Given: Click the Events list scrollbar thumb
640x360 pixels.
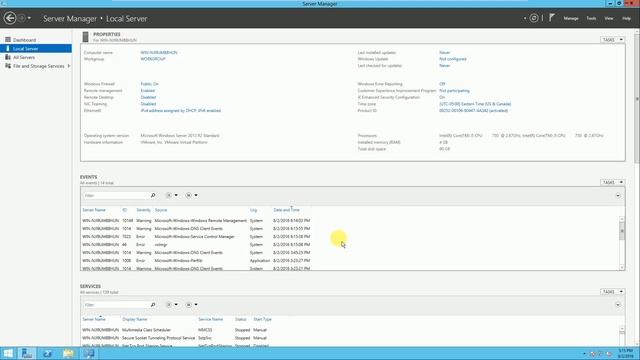Looking at the screenshot, I should click(622, 231).
